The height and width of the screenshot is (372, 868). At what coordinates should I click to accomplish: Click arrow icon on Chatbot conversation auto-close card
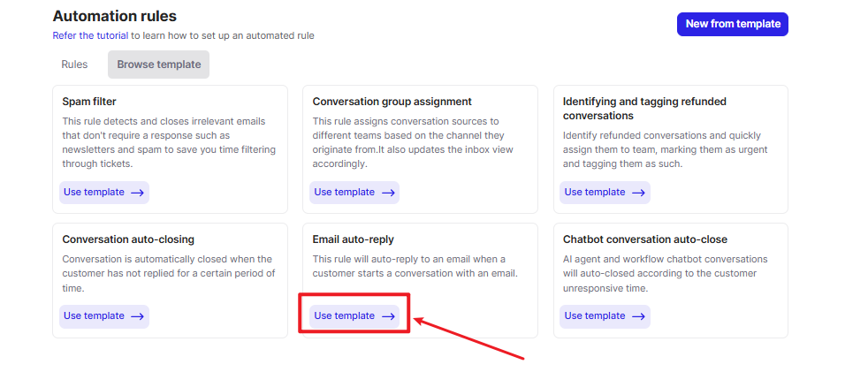coord(638,316)
